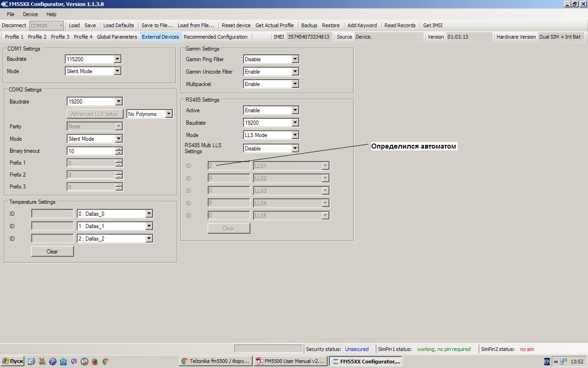Click the first Temperature ID input field
This screenshot has height=368, width=588.
coord(52,214)
